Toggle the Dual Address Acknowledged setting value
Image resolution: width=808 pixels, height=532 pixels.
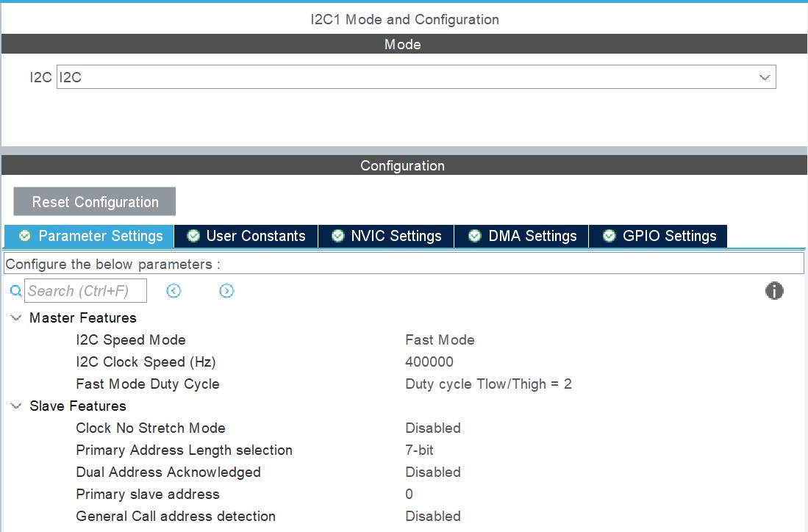(x=433, y=472)
